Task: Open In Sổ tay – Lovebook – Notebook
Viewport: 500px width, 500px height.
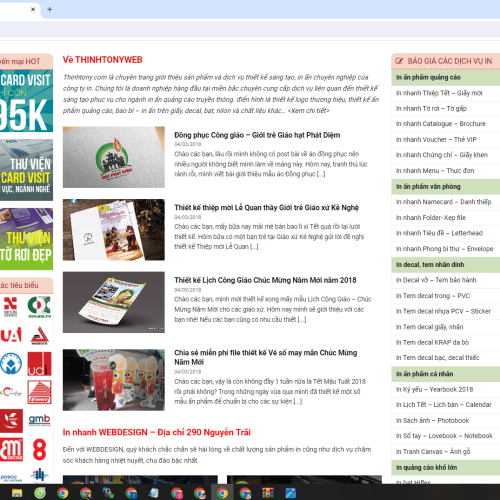Action: [444, 436]
